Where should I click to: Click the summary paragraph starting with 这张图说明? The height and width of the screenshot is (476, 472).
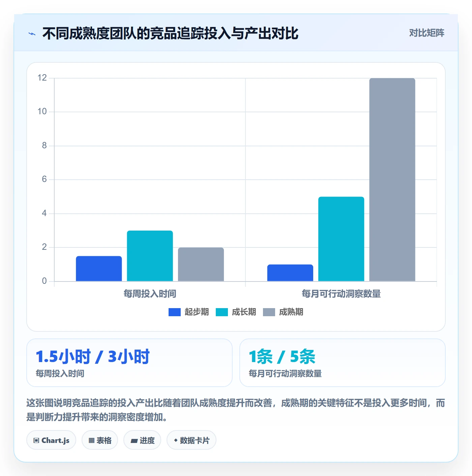236,410
